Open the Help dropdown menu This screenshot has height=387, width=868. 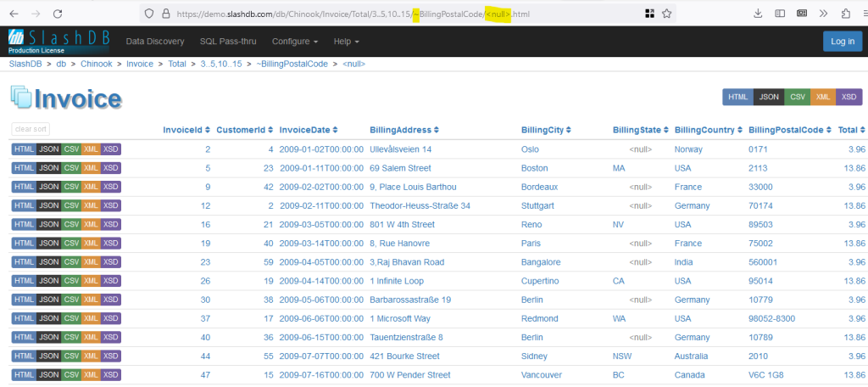pos(347,42)
